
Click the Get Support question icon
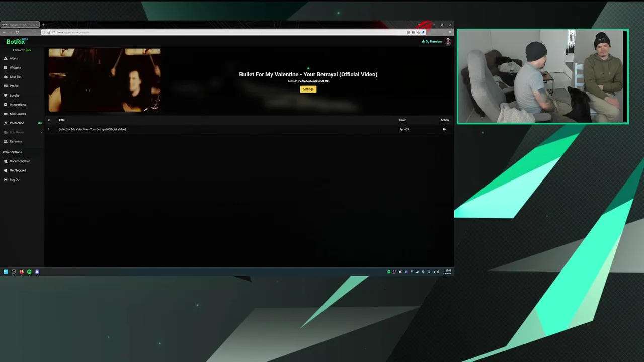(6, 170)
